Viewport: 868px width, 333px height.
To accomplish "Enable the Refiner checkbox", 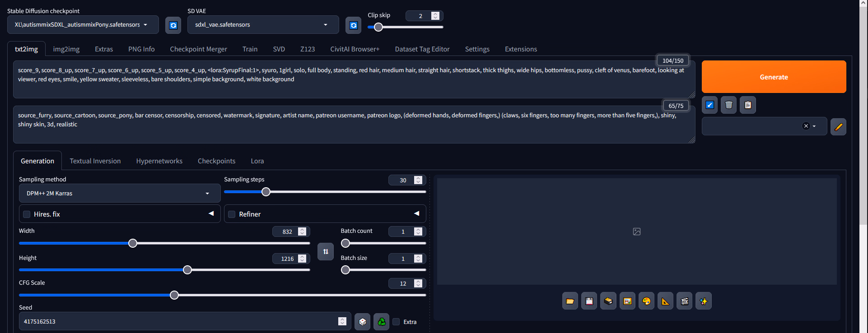I will [232, 214].
